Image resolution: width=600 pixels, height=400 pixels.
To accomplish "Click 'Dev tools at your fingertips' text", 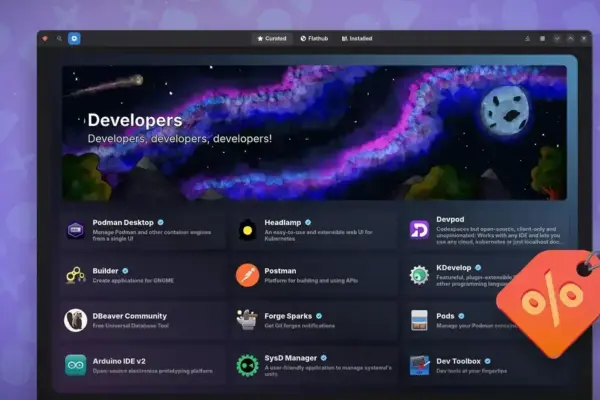I will (x=471, y=371).
